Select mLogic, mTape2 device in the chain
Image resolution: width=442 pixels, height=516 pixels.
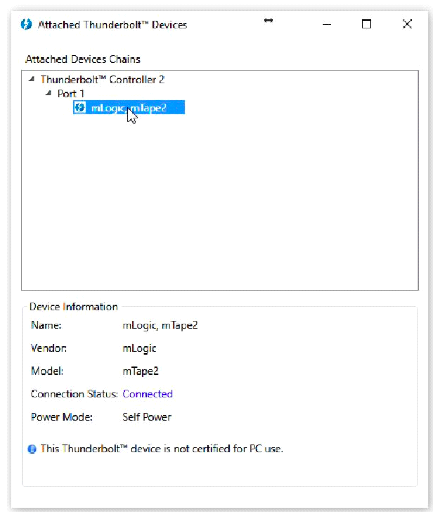tap(129, 107)
